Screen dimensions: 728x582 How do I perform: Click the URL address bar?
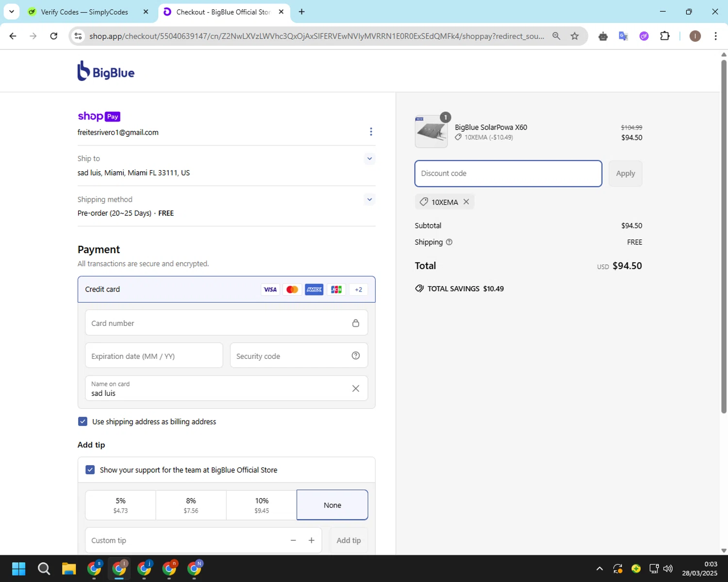(316, 36)
